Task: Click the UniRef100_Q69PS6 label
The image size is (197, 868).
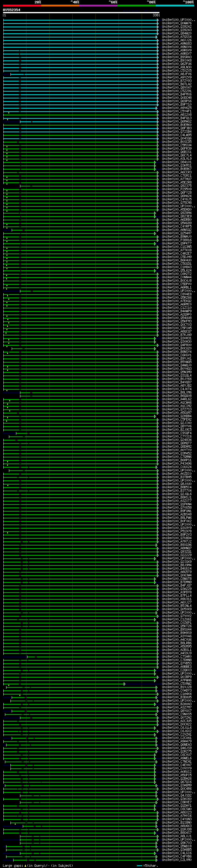Action: point(177,101)
